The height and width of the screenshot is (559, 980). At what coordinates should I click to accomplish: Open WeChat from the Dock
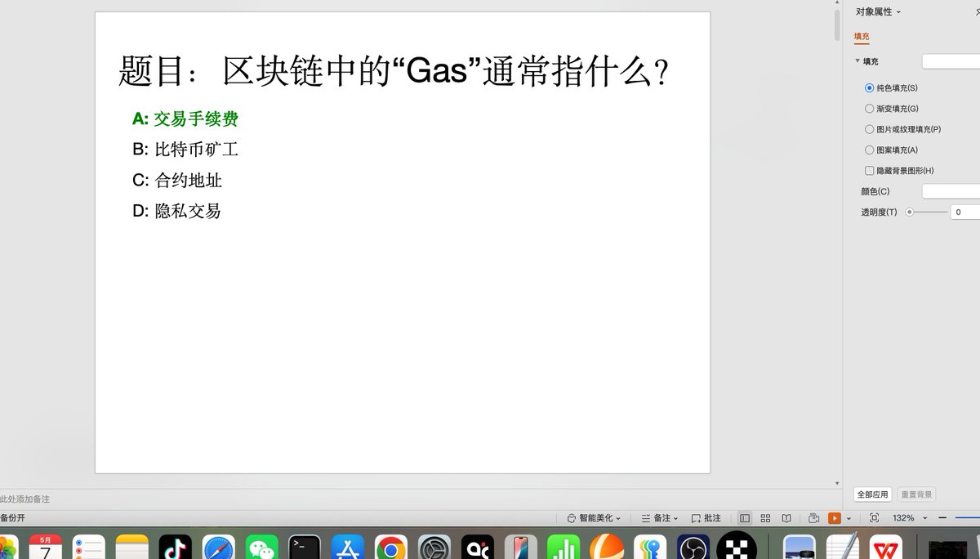262,548
